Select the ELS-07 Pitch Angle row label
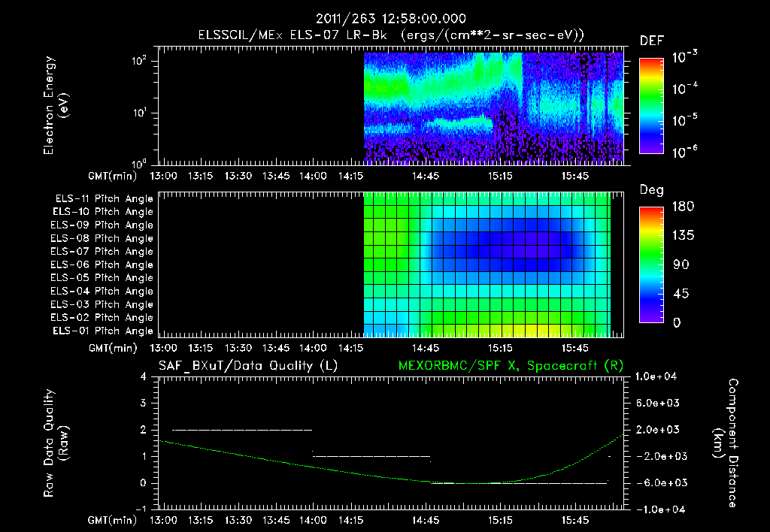The width and height of the screenshot is (770, 532). (102, 252)
